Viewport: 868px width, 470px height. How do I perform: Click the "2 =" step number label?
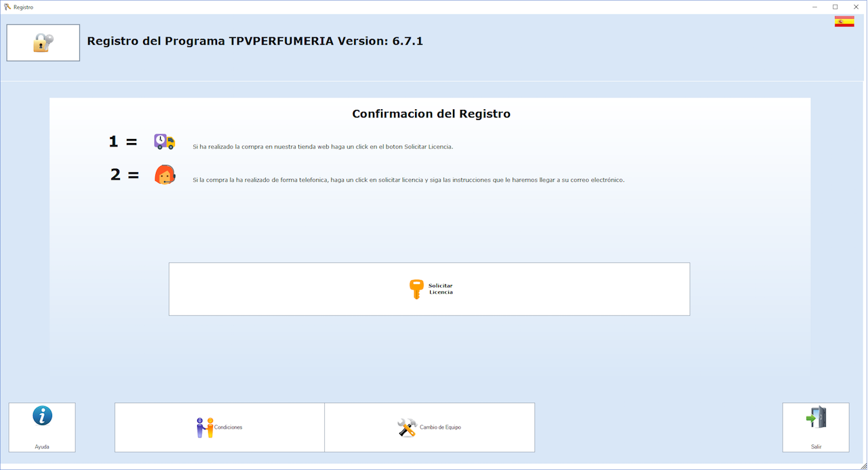coord(125,175)
